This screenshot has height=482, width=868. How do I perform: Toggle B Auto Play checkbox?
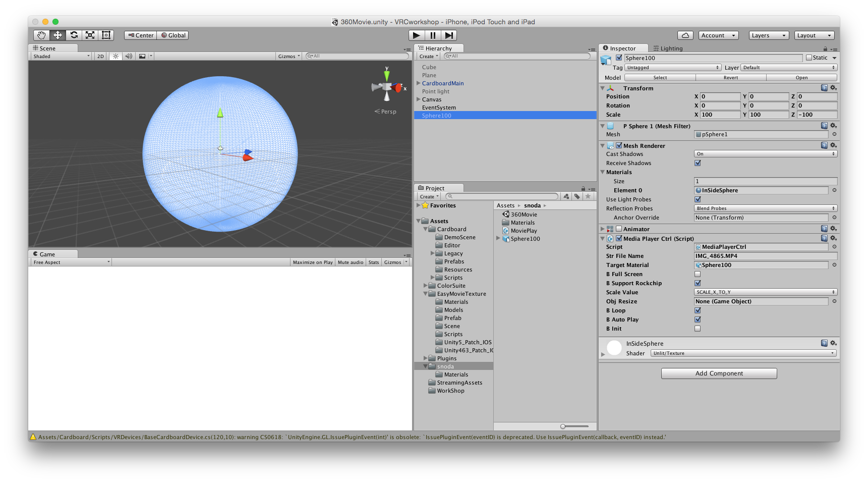tap(698, 319)
